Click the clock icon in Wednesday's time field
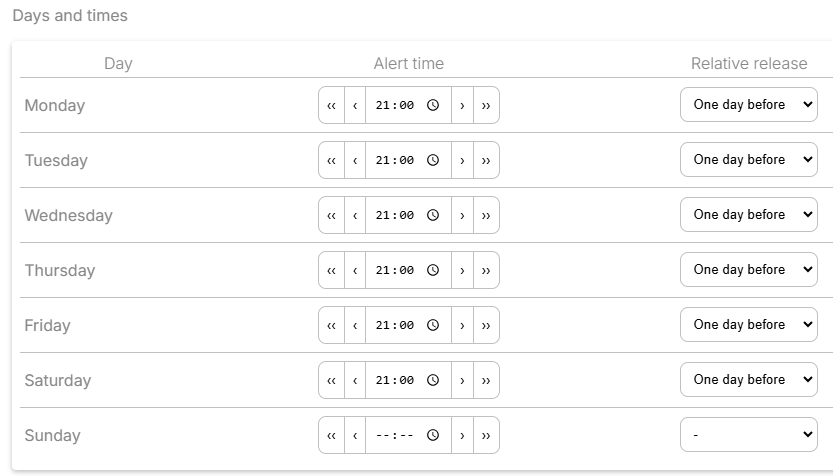This screenshot has height=476, width=833. [433, 215]
